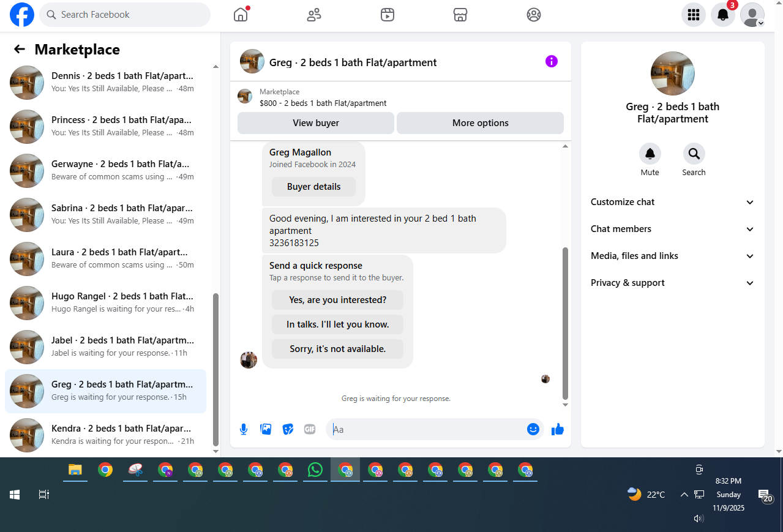The image size is (783, 532).
Task: Mute the conversation with the bell icon
Action: coord(650,154)
